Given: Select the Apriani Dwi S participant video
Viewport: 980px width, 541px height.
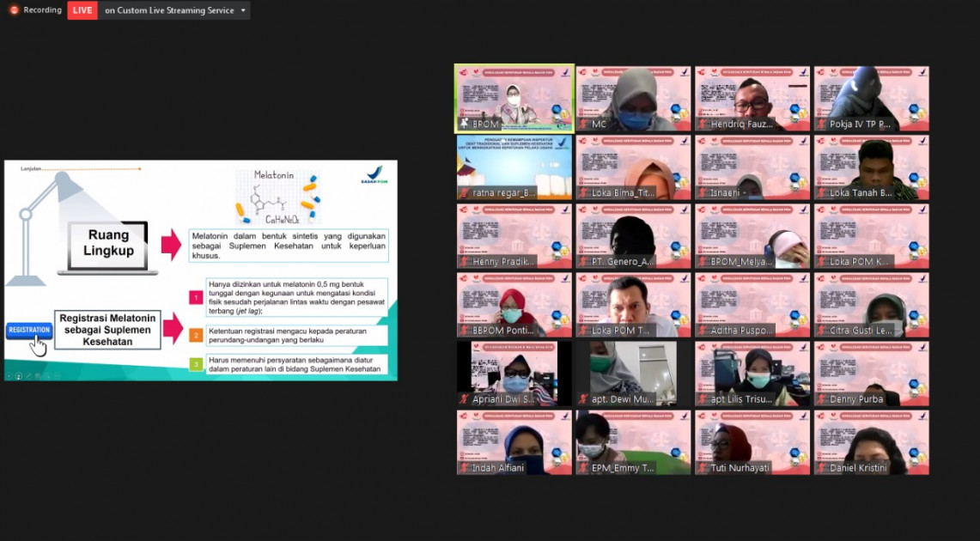Looking at the screenshot, I should pos(514,373).
